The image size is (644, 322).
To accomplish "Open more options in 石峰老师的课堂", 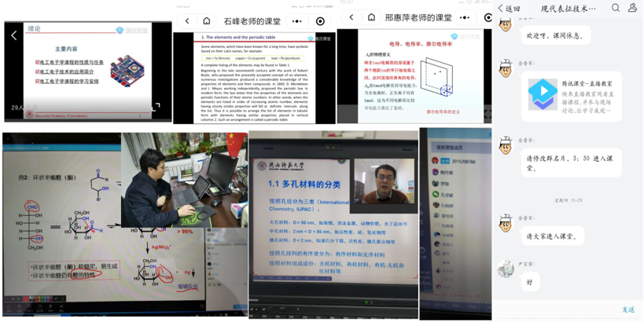I will (x=297, y=21).
